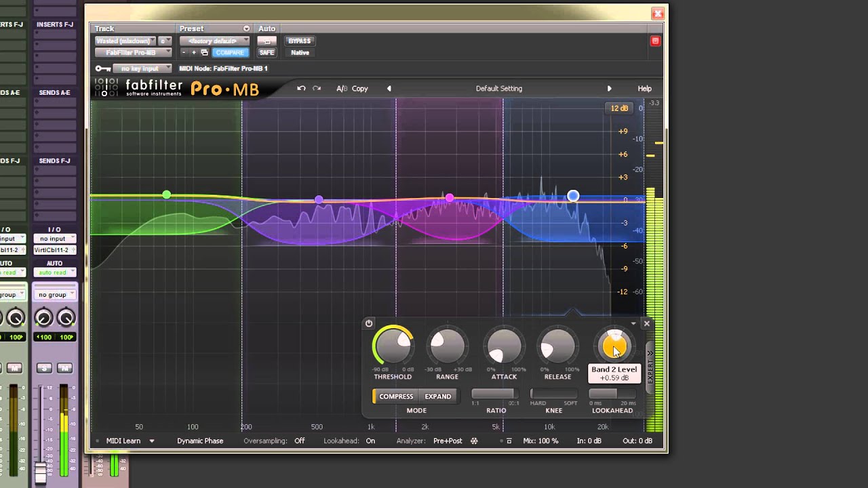This screenshot has width=868, height=488.
Task: Click the automation enable button under Auto
Action: click(x=267, y=41)
